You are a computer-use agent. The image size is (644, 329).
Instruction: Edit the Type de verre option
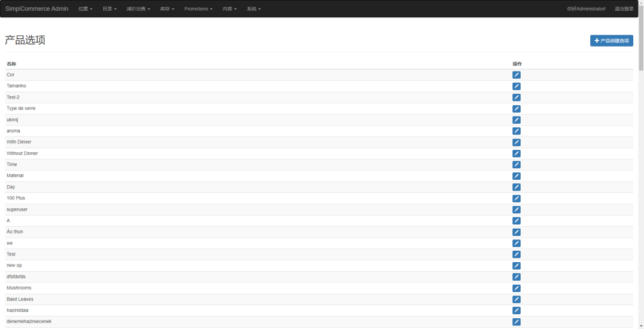click(x=516, y=109)
